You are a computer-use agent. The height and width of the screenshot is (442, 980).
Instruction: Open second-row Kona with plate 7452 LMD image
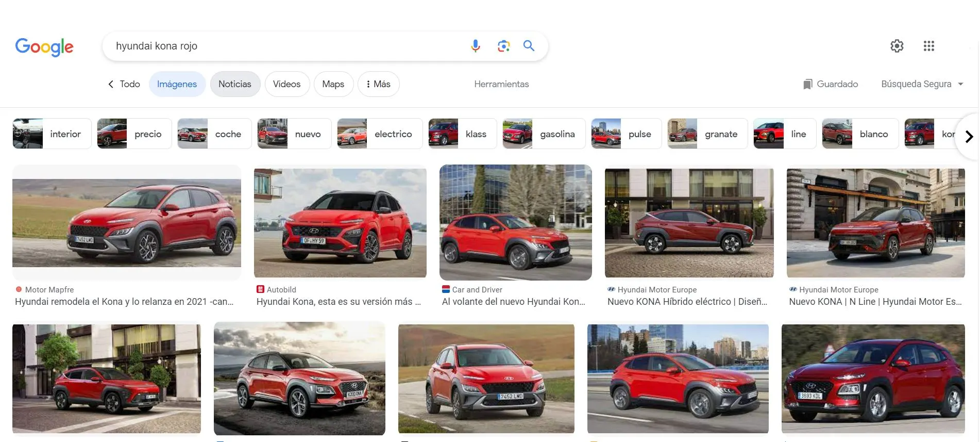tap(486, 379)
